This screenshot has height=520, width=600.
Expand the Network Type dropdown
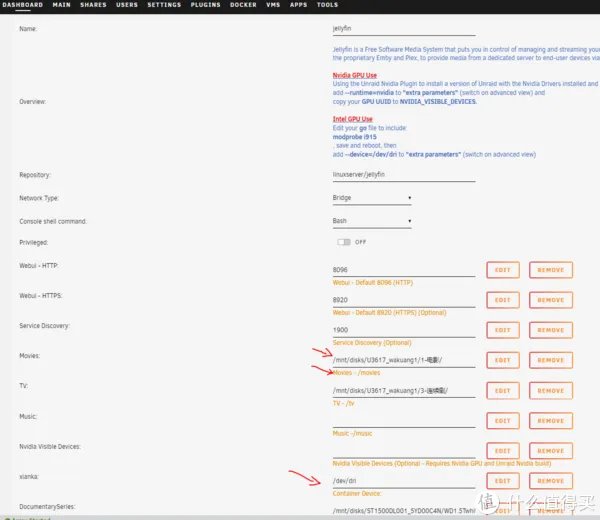372,198
